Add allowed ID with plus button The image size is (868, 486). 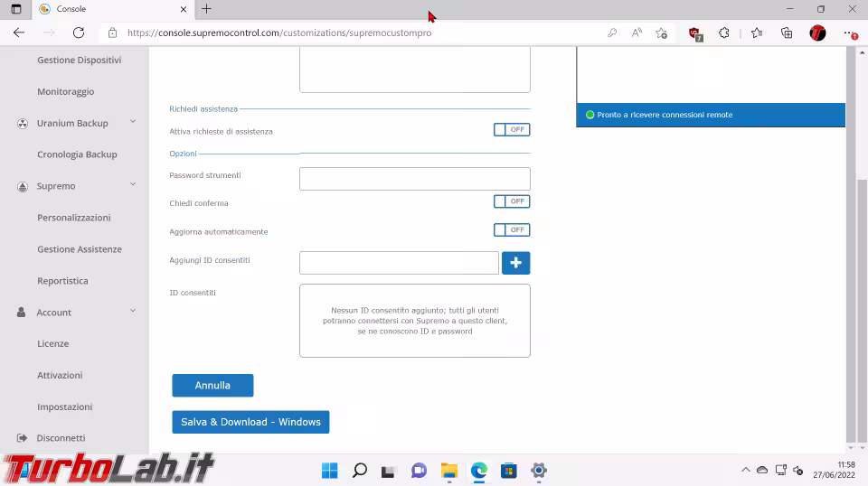pos(515,263)
